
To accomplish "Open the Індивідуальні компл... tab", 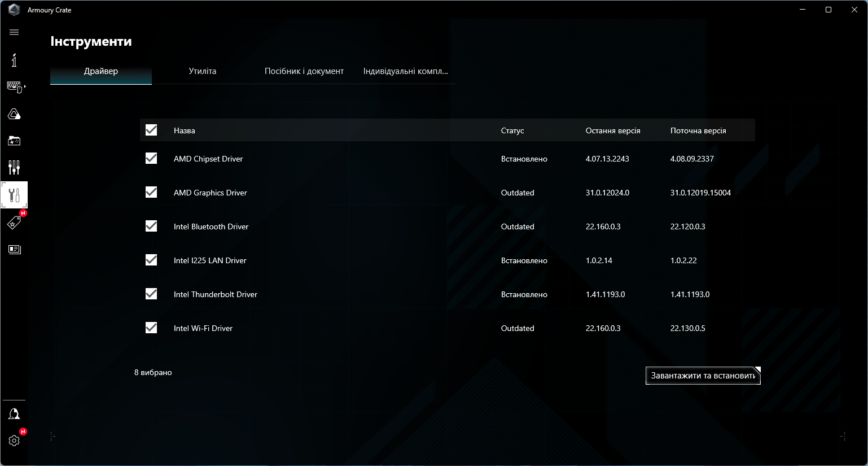I will (x=406, y=71).
